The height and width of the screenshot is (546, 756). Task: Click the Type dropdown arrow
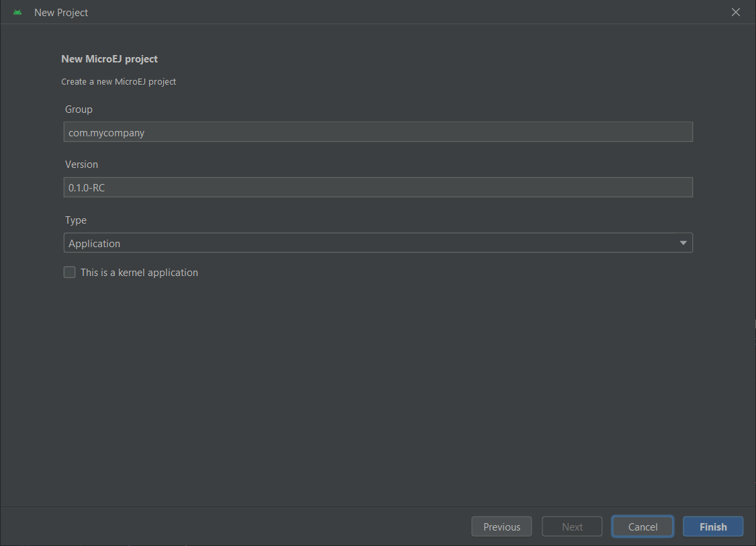pos(683,243)
